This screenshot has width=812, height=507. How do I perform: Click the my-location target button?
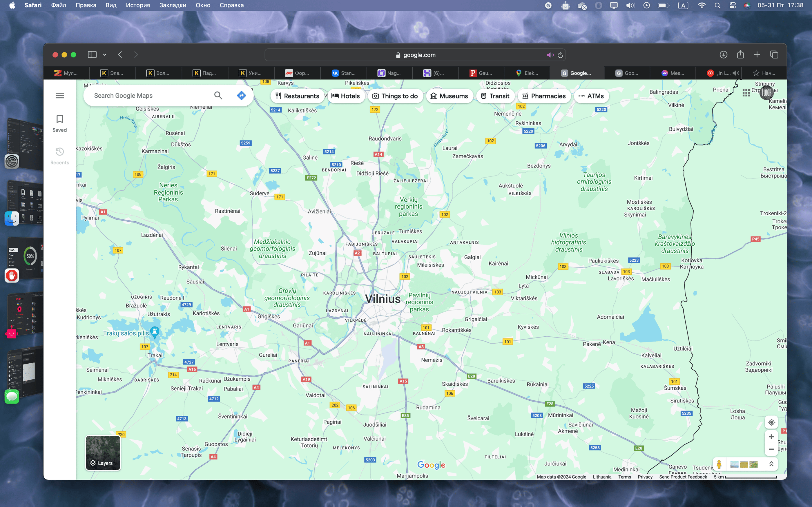click(x=771, y=422)
